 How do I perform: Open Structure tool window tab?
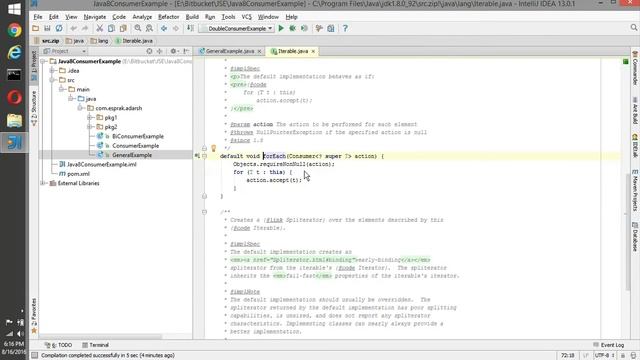(34, 108)
